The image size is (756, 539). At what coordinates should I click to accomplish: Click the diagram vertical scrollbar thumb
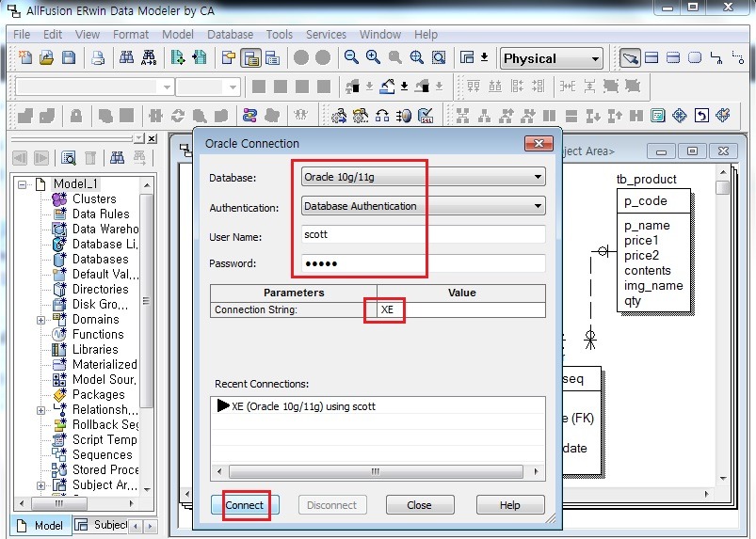[723, 188]
